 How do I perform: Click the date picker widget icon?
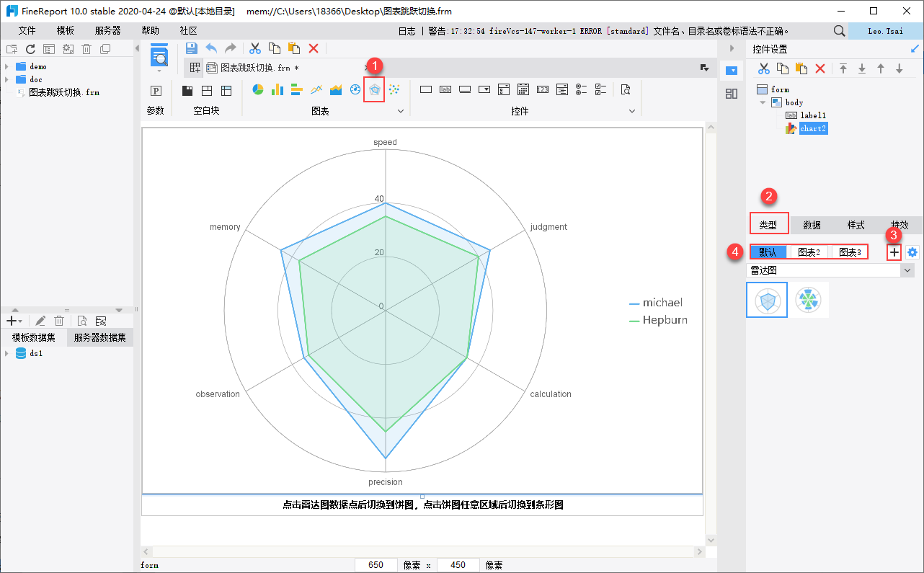523,90
